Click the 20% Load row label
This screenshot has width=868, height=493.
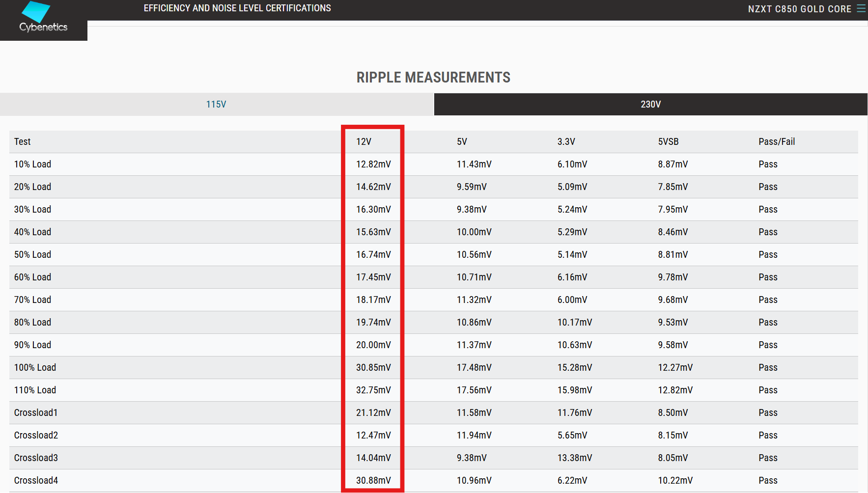pyautogui.click(x=32, y=187)
